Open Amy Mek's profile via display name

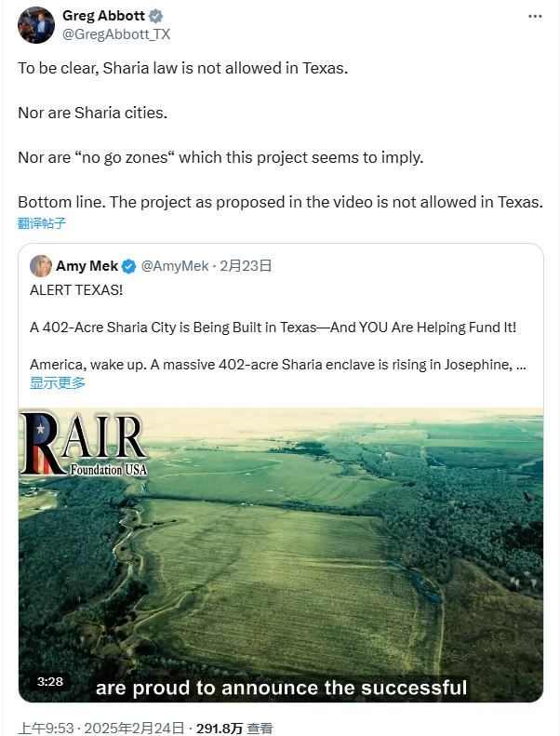(x=87, y=266)
